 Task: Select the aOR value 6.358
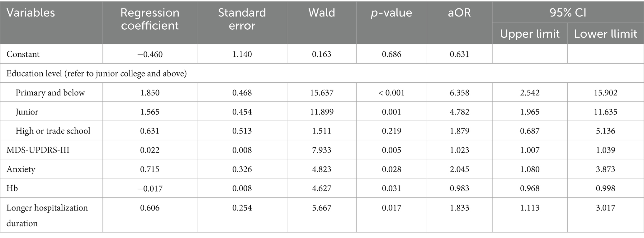click(459, 93)
